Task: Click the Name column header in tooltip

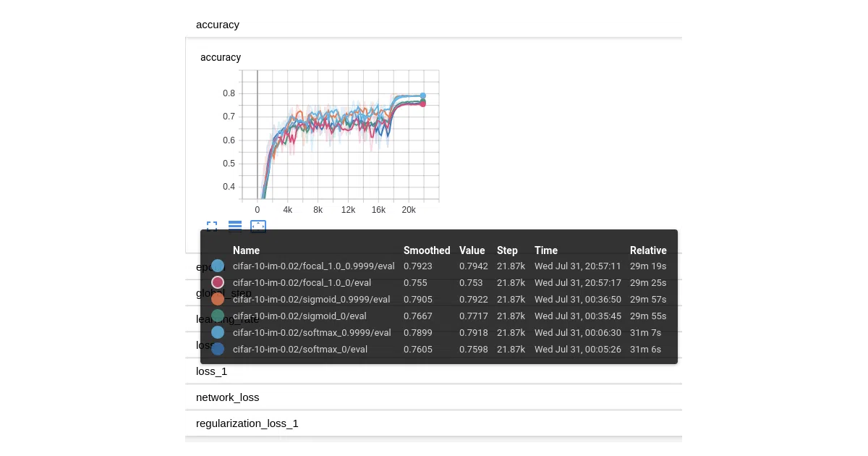Action: 246,250
